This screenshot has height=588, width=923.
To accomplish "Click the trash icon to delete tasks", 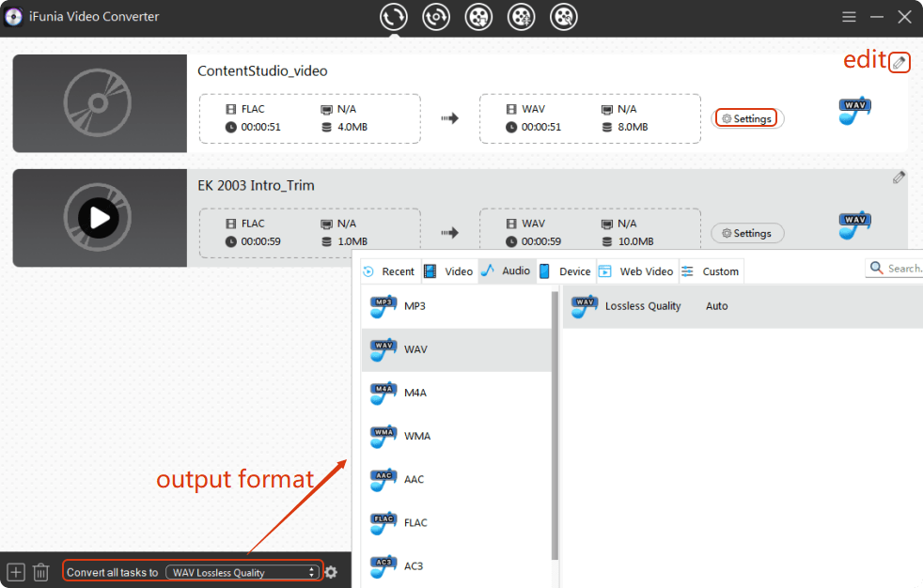I will click(x=40, y=571).
